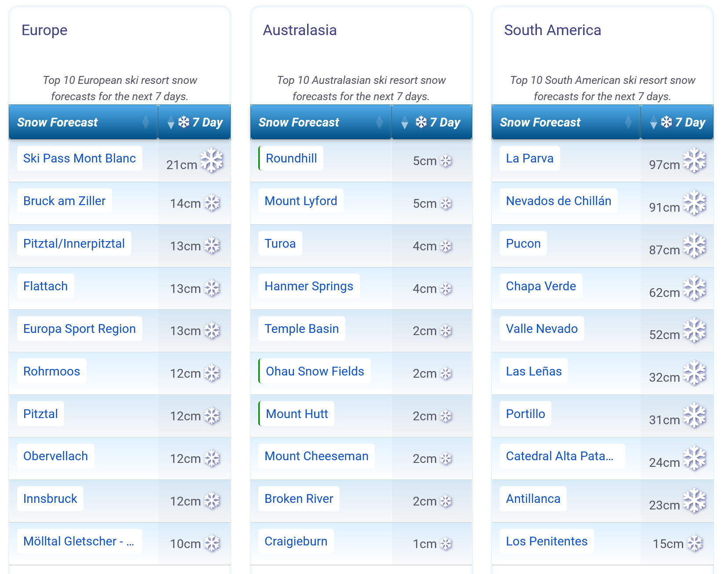This screenshot has width=728, height=574.
Task: Open Craigieburn resort link
Action: point(296,541)
